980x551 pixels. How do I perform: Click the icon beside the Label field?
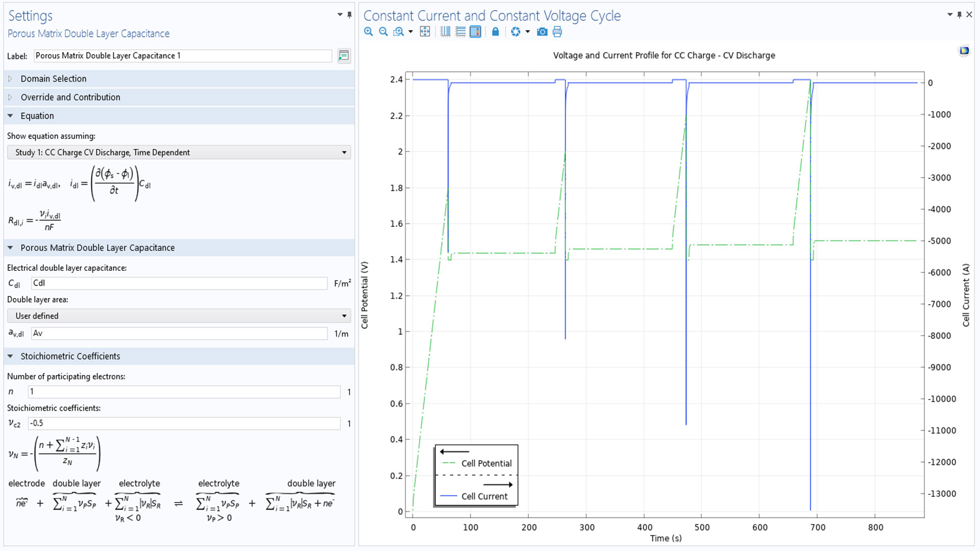(x=344, y=56)
